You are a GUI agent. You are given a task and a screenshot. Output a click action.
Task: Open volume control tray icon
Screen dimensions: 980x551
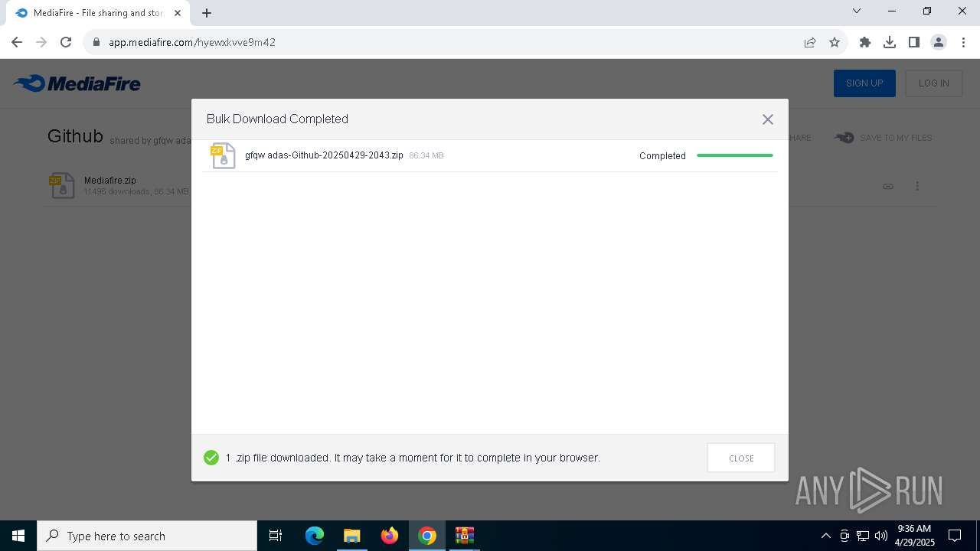[881, 536]
